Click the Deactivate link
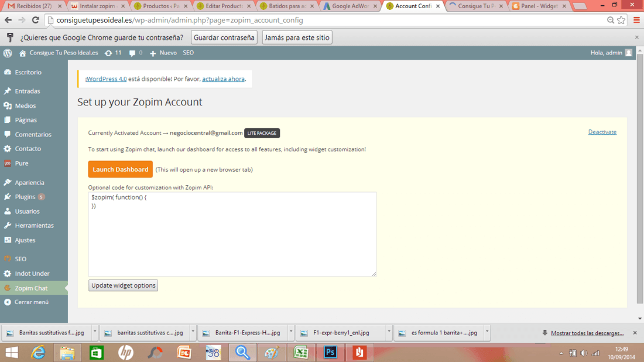 click(x=602, y=132)
